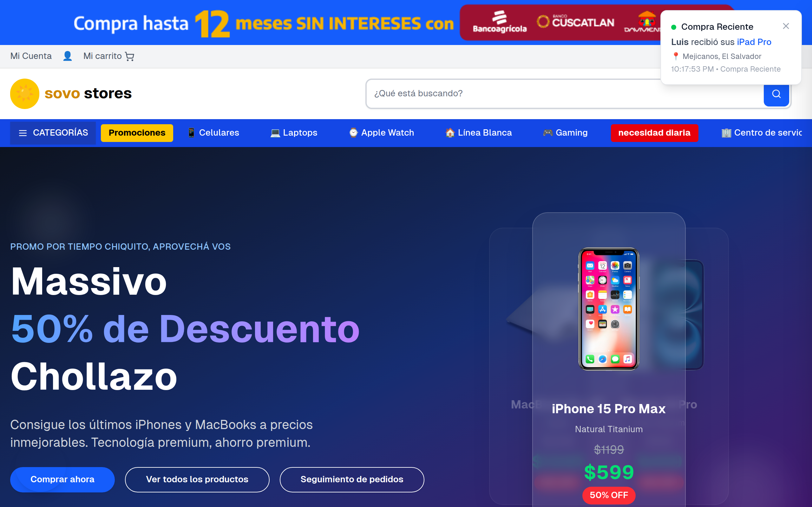This screenshot has width=812, height=507.
Task: Open the CATEGORÍAS hamburger menu
Action: [53, 133]
